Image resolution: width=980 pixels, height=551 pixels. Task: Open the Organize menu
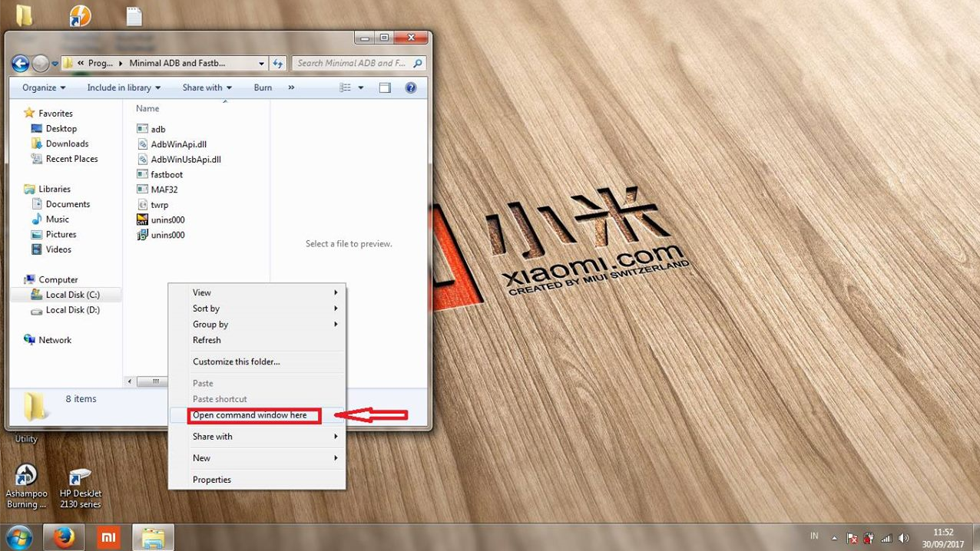click(44, 87)
